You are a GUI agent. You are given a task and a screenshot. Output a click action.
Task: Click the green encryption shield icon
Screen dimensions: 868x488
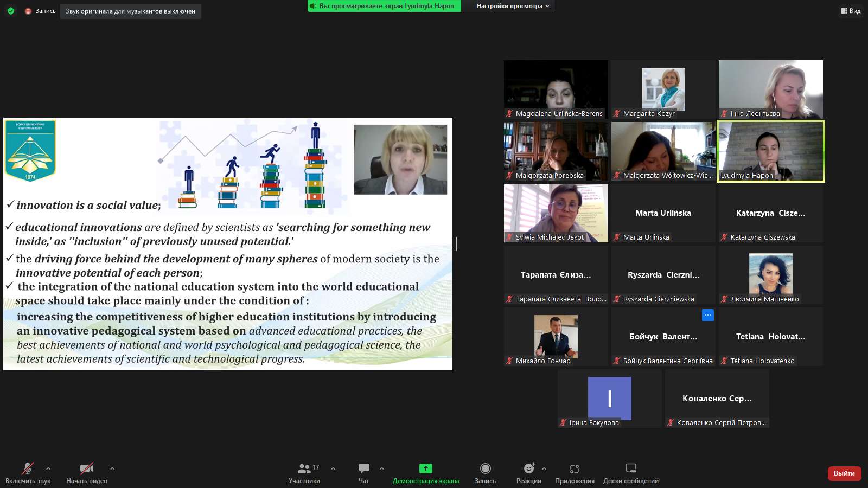[11, 11]
